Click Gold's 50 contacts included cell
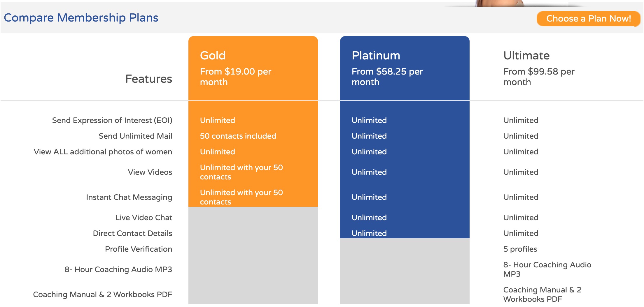The width and height of the screenshot is (644, 307). tap(238, 136)
